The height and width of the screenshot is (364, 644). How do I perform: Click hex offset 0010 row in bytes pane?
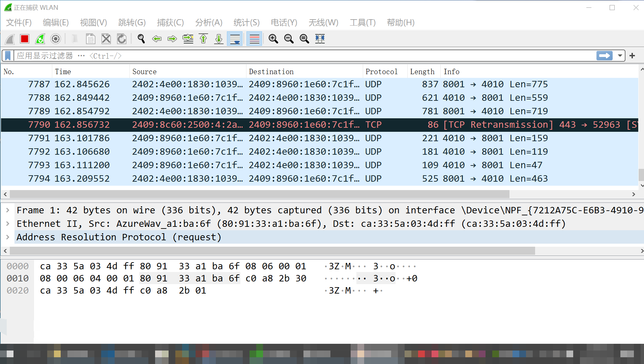(18, 278)
